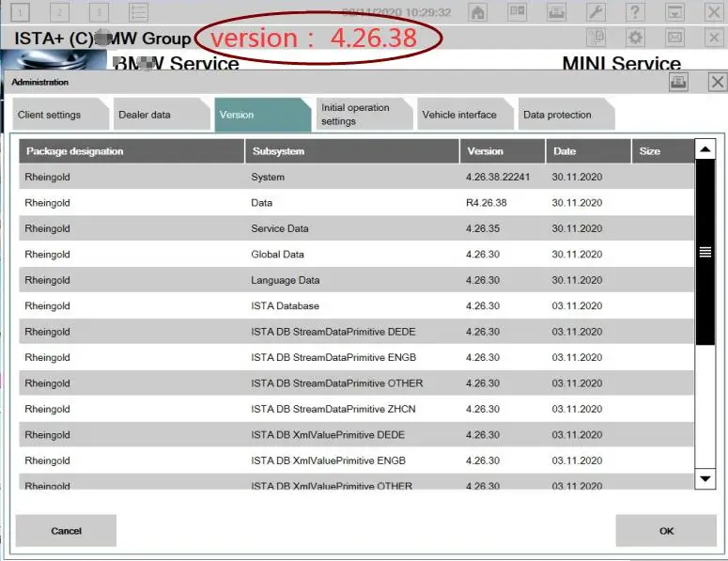Click the envelope feedback icon
The height and width of the screenshot is (561, 728).
pos(674,38)
